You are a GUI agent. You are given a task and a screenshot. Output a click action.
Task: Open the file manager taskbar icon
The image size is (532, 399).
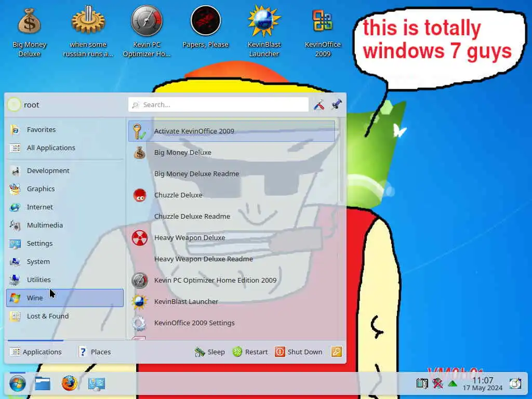[43, 384]
